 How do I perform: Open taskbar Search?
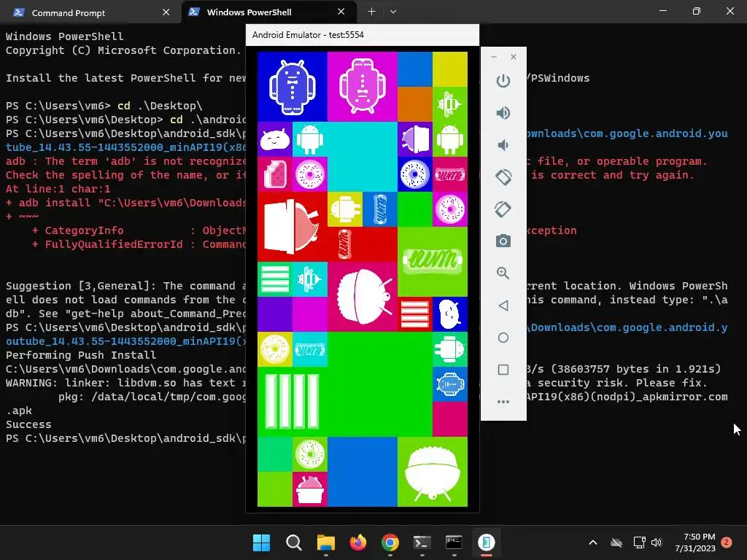pos(294,542)
